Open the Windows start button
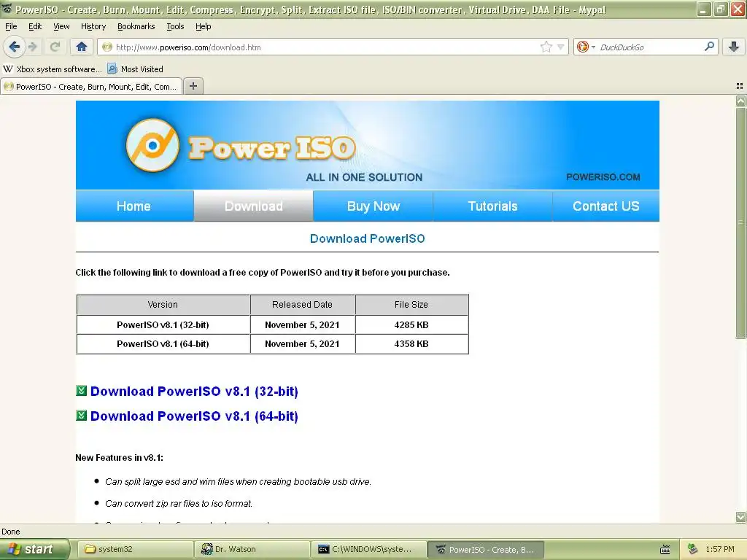Viewport: 747px width, 560px height. (x=34, y=550)
